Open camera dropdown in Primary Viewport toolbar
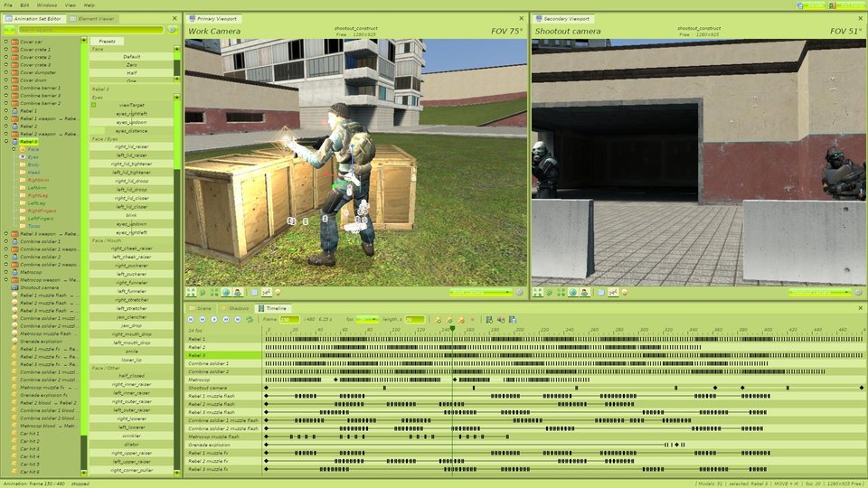 (480, 293)
